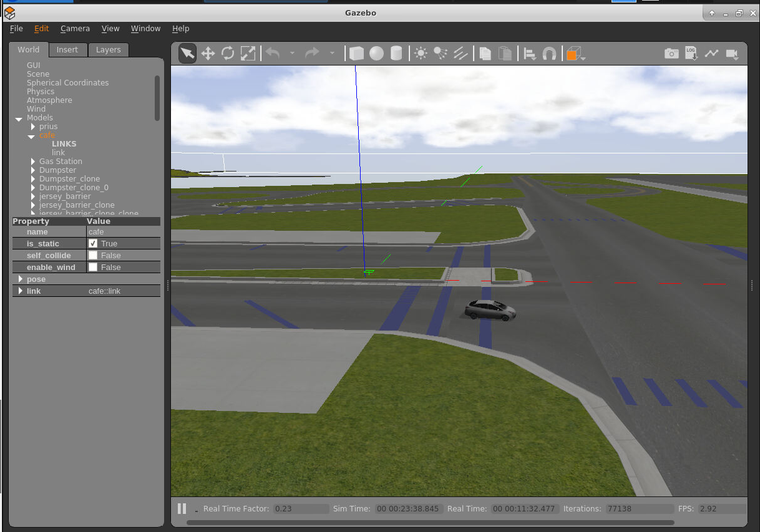760x532 pixels.
Task: Click the Real Time Factor field
Action: coord(301,509)
